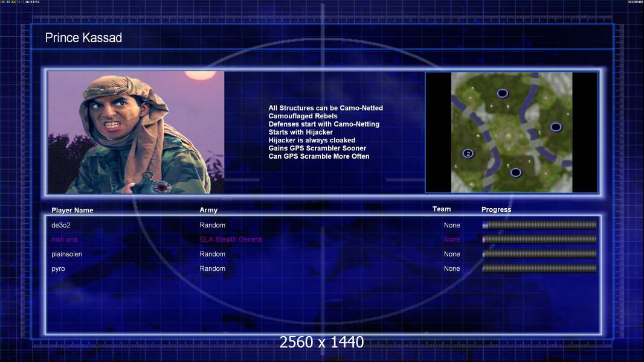The image size is (644, 362).
Task: Click pyro's loading progress bar
Action: [539, 268]
